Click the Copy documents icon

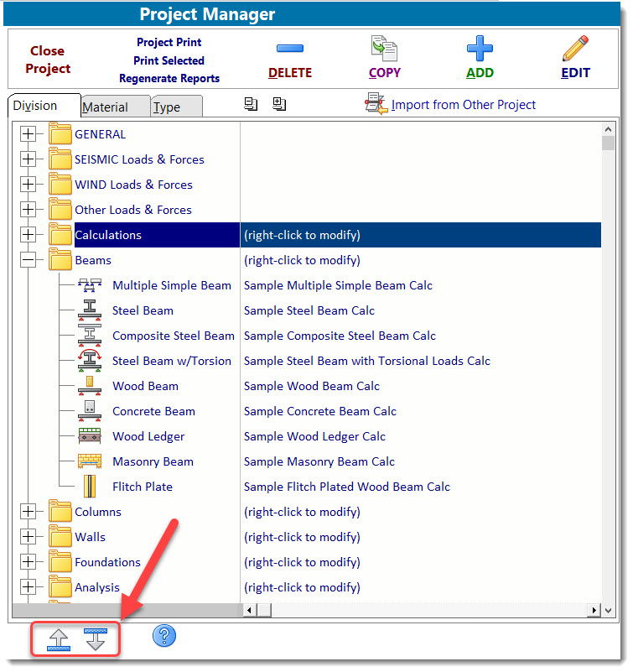coord(384,49)
